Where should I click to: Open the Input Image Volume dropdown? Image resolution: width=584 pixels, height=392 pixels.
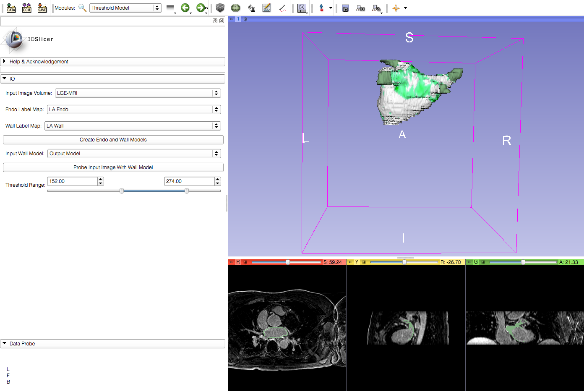coord(138,93)
